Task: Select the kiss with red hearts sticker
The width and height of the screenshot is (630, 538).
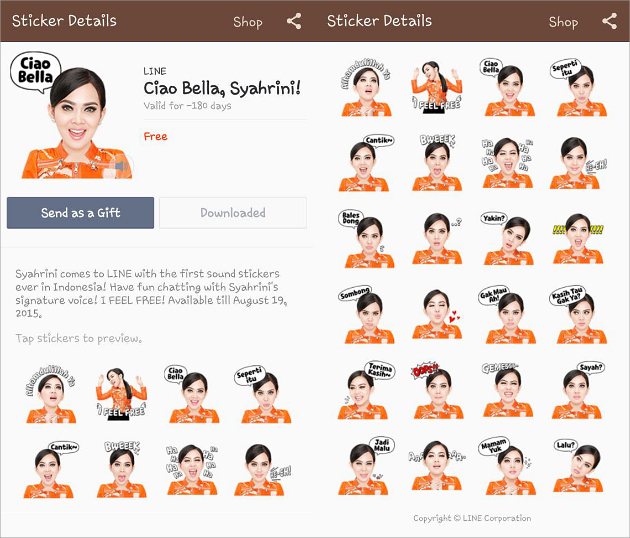Action: pos(437,314)
